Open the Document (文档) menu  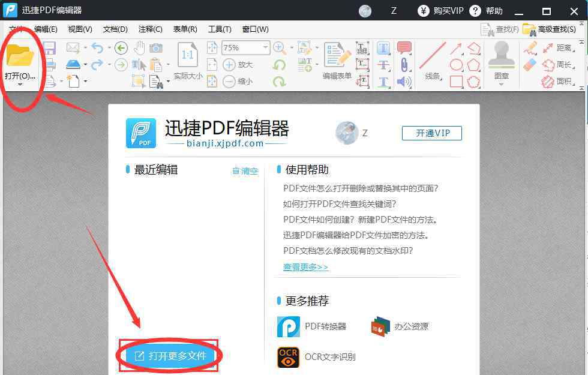tap(115, 29)
